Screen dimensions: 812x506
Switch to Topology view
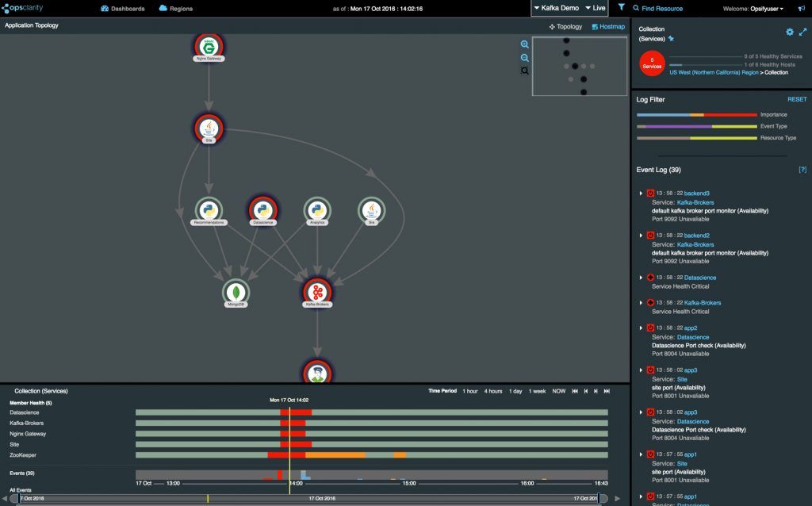click(x=565, y=26)
